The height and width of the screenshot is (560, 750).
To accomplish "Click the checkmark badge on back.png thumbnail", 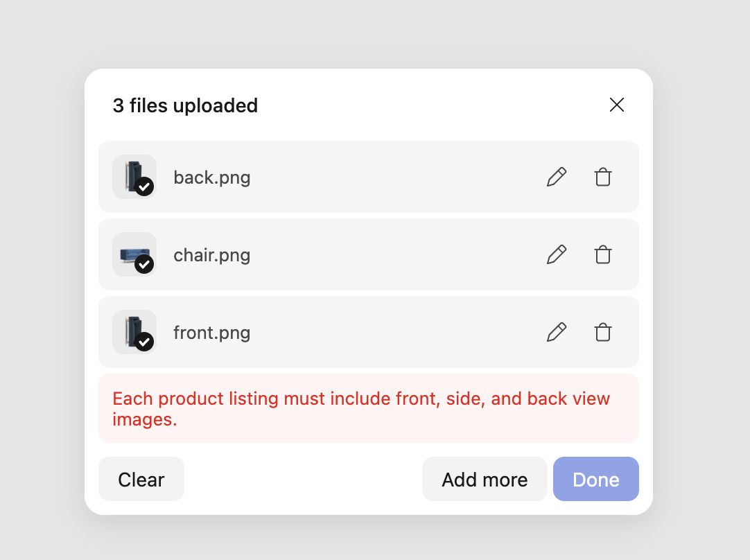I will (144, 188).
